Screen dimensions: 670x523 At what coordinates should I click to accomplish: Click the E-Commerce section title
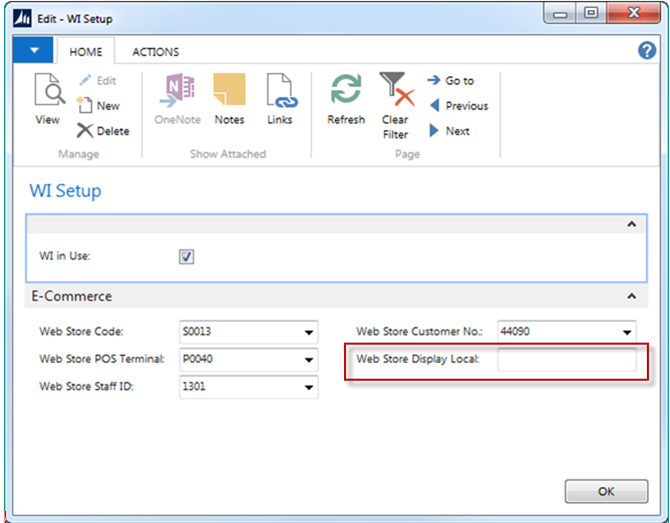pyautogui.click(x=72, y=296)
